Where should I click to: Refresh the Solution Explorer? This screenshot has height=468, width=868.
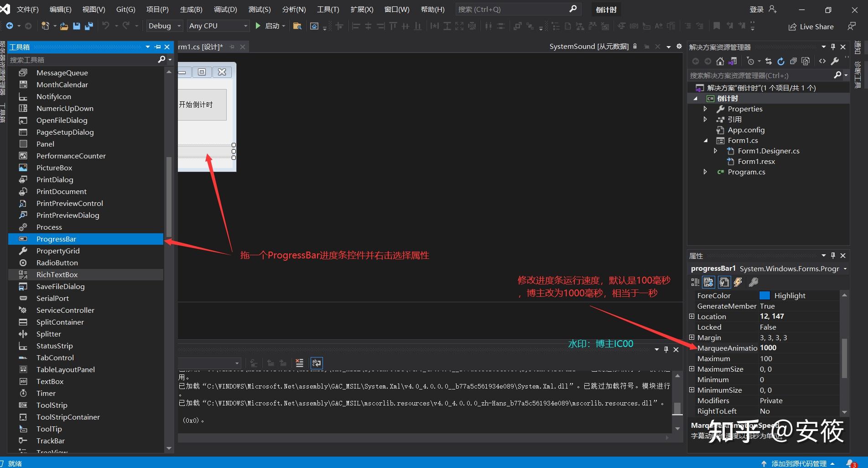pyautogui.click(x=781, y=61)
